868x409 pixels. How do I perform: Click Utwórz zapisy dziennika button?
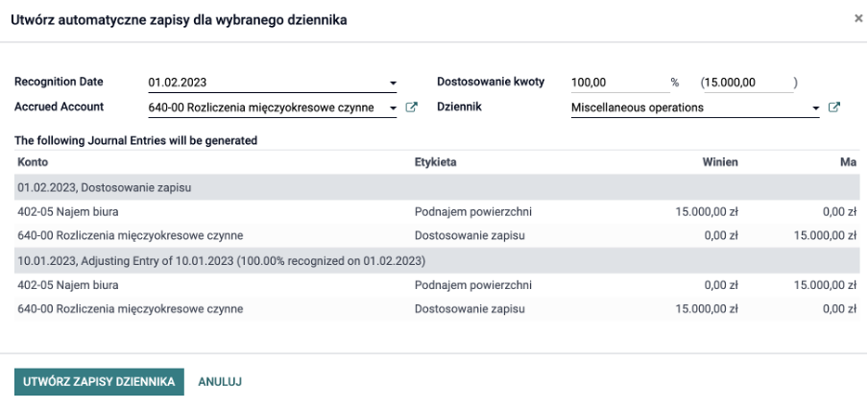point(99,382)
